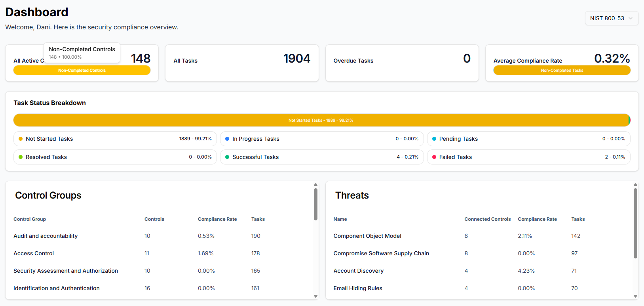Click the Overdue Tasks card
Image resolution: width=644 pixels, height=306 pixels.
pos(402,63)
